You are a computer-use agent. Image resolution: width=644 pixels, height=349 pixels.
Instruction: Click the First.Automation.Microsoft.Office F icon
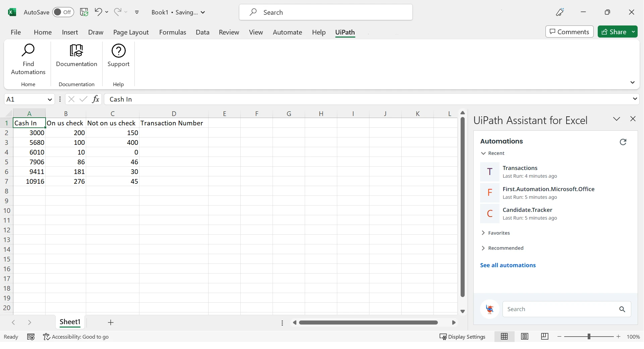click(x=490, y=193)
